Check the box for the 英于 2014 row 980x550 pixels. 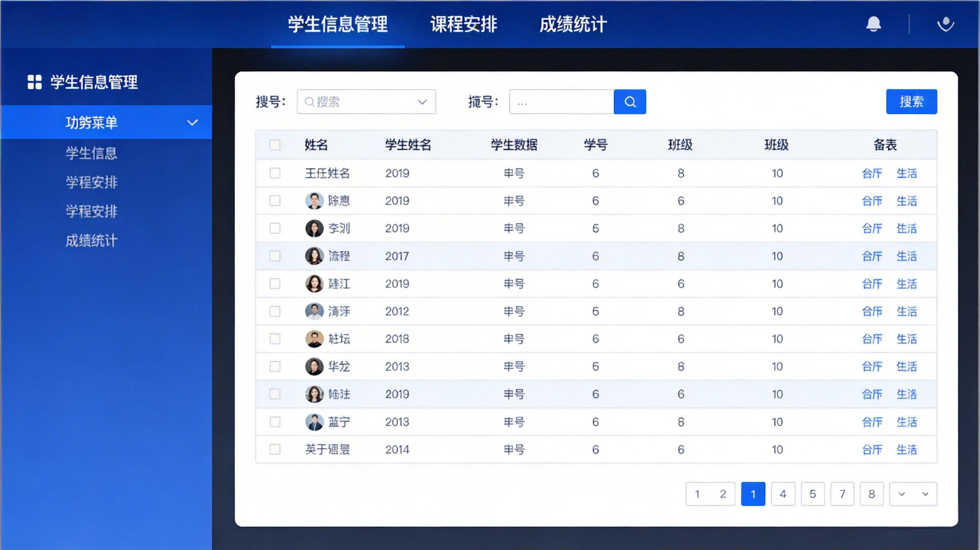tap(275, 449)
